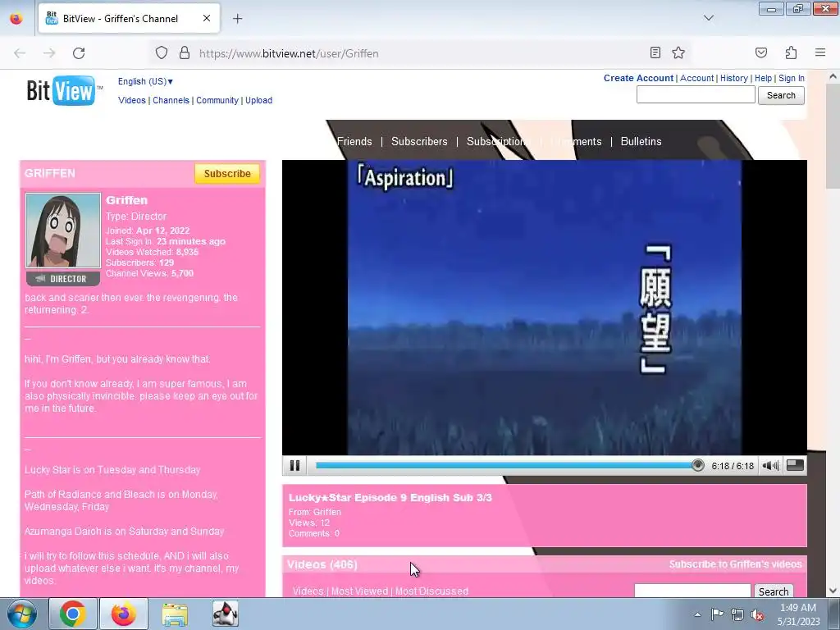Click the channel videos Search button

point(773,591)
